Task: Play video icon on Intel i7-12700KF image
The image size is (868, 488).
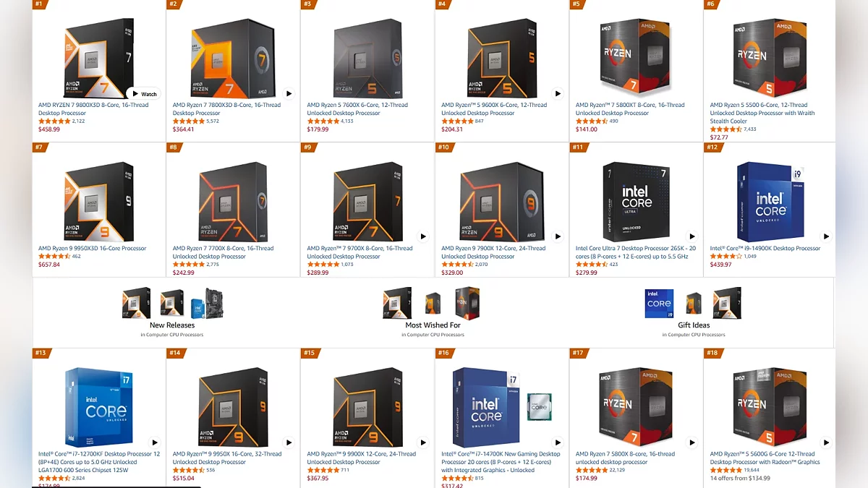Action: [x=154, y=442]
